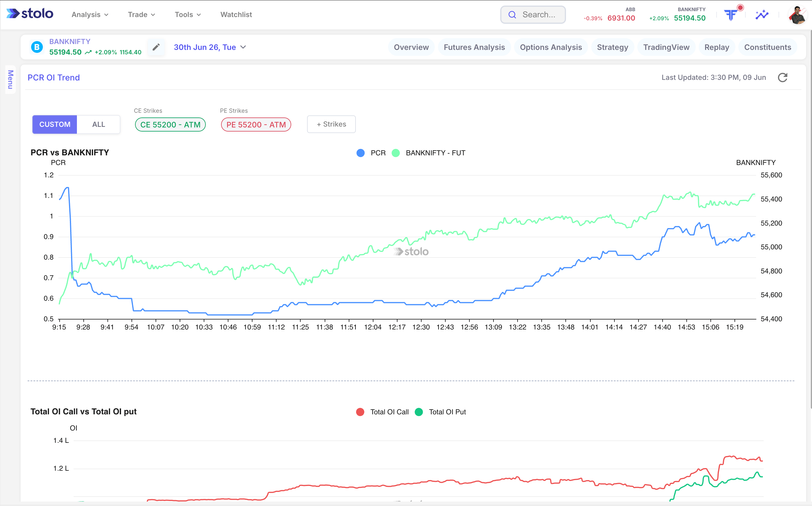The image size is (812, 508).
Task: Click the 55,600 right axis label
Action: [x=771, y=175]
